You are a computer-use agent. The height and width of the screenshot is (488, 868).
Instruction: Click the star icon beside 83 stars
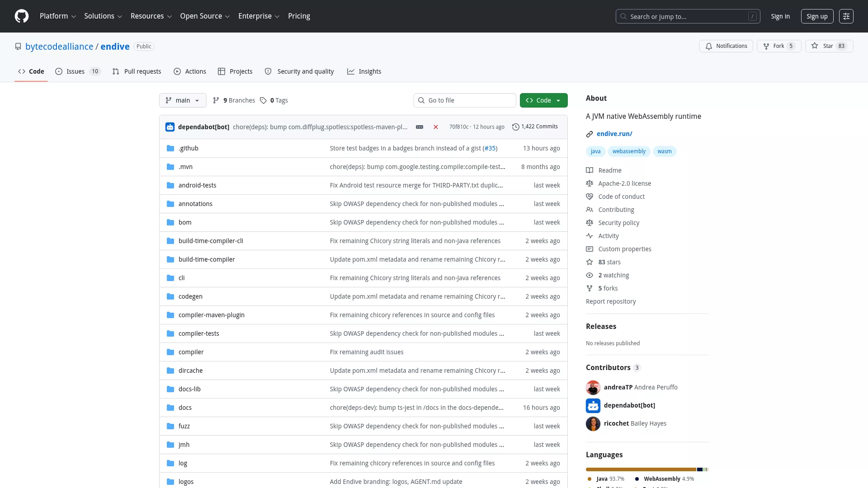(590, 262)
